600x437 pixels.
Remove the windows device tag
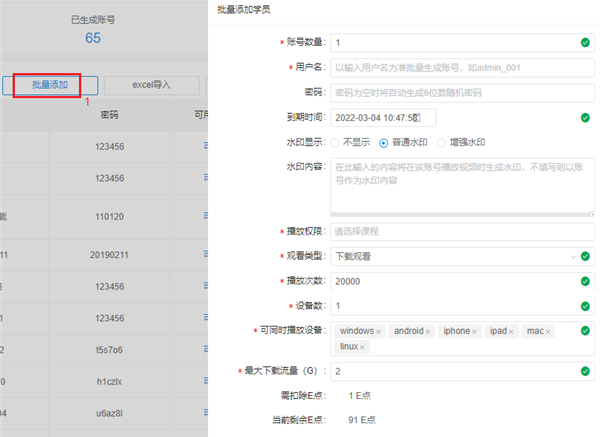pos(378,331)
